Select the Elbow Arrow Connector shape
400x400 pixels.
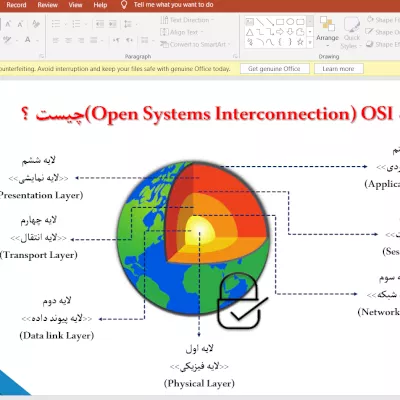click(270, 32)
